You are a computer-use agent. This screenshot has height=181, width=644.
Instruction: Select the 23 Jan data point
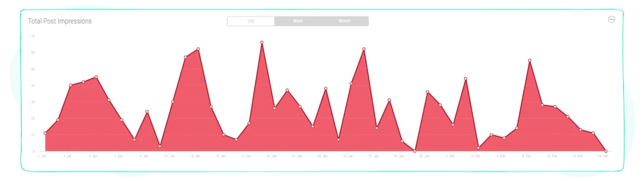[x=326, y=88]
